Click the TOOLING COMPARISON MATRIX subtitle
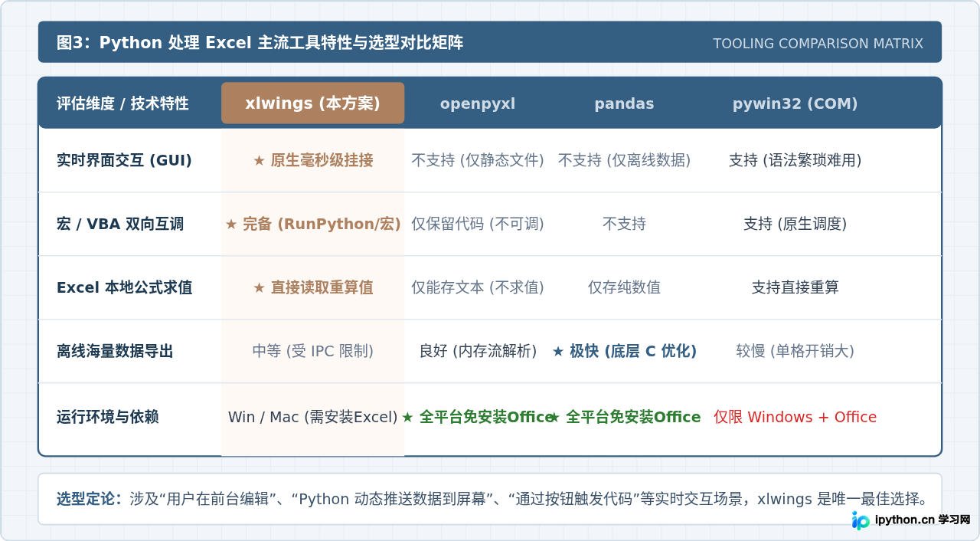Viewport: 980px width, 541px height. [818, 44]
